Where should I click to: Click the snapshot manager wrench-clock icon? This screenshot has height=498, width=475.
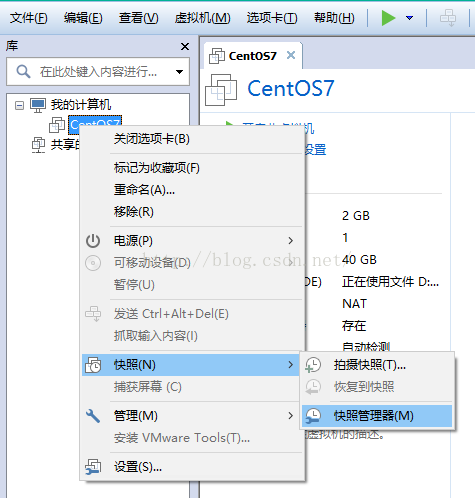click(313, 416)
